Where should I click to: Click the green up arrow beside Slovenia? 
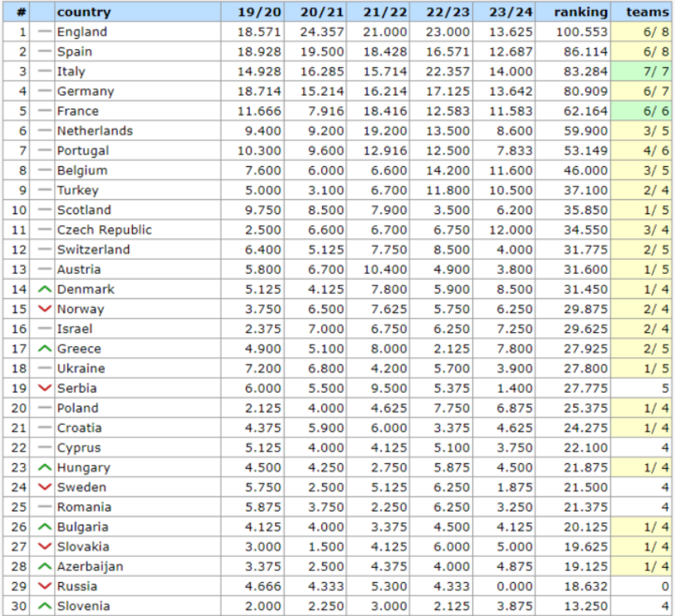coord(44,606)
